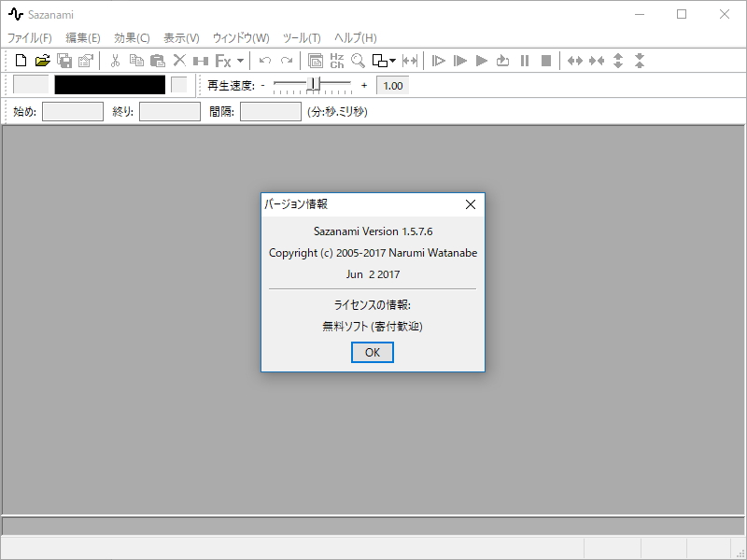Click the horizontal expand arrows icon
The image size is (747, 560).
(x=575, y=61)
